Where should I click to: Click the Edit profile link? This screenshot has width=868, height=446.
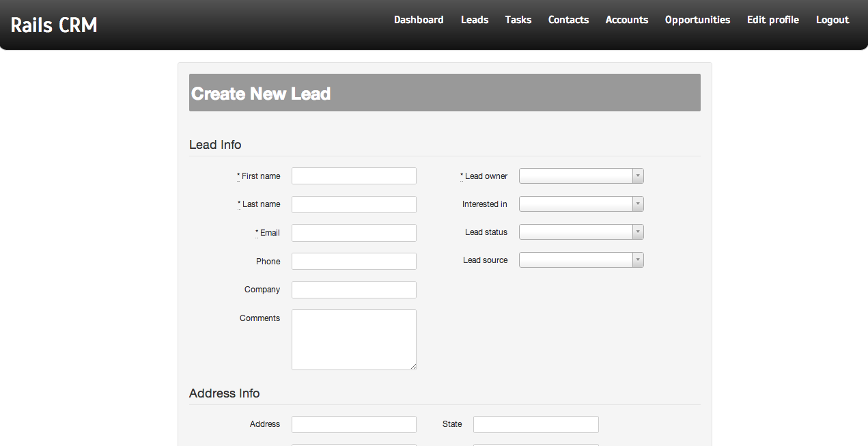773,20
